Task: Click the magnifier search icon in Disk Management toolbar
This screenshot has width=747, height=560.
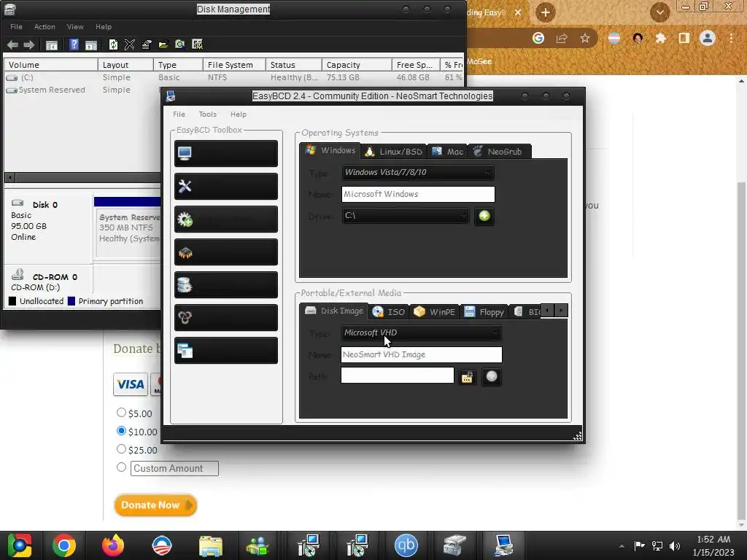Action: 180,44
